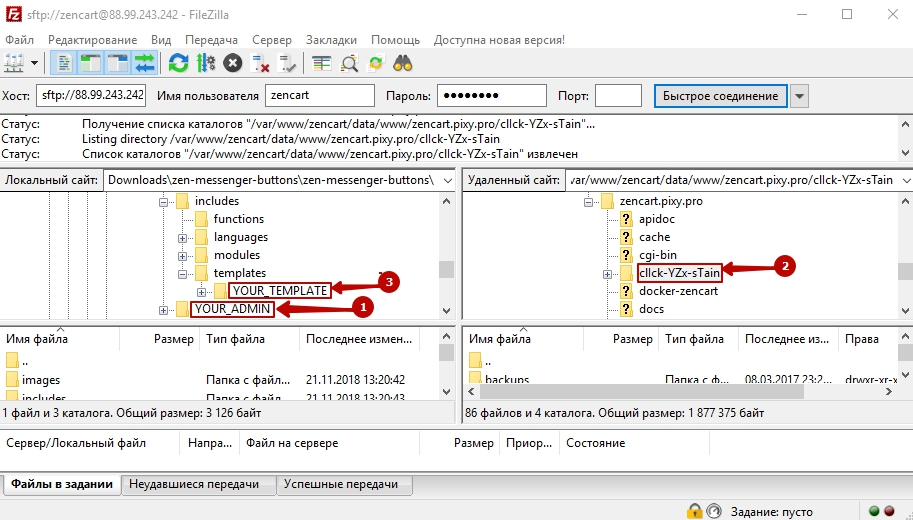The width and height of the screenshot is (913, 520).
Task: Select the cache remote folder icon
Action: (626, 237)
